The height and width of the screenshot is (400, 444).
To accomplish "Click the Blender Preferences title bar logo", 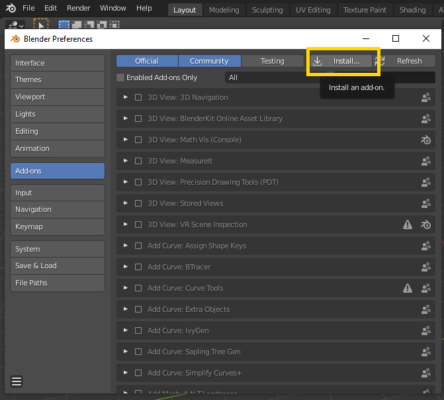I will (x=15, y=39).
